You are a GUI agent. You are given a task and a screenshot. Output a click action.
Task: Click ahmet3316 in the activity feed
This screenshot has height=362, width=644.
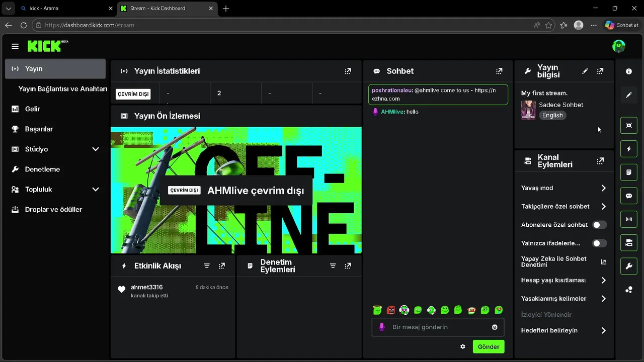pos(146,287)
